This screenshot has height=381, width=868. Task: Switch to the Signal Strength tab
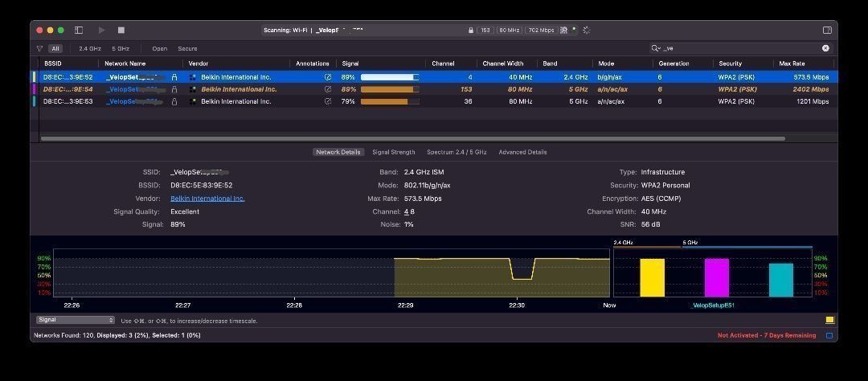coord(394,152)
